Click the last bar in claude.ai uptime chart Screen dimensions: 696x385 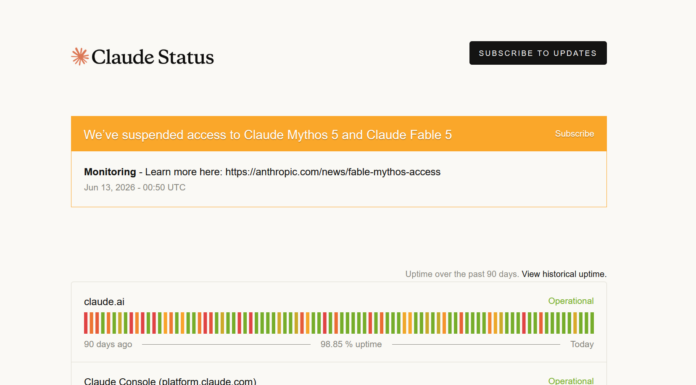[592, 323]
